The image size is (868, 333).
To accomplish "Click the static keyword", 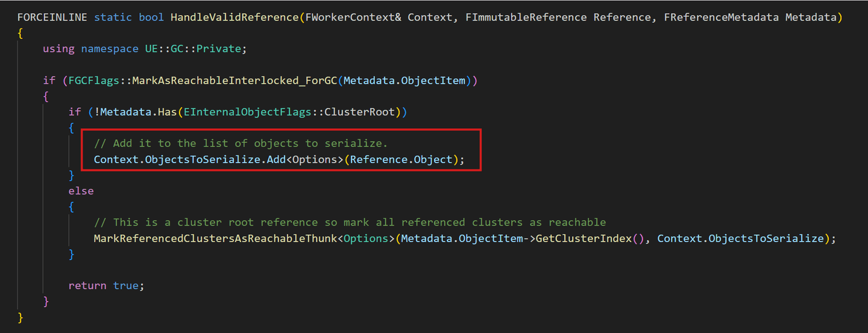I will pyautogui.click(x=113, y=17).
